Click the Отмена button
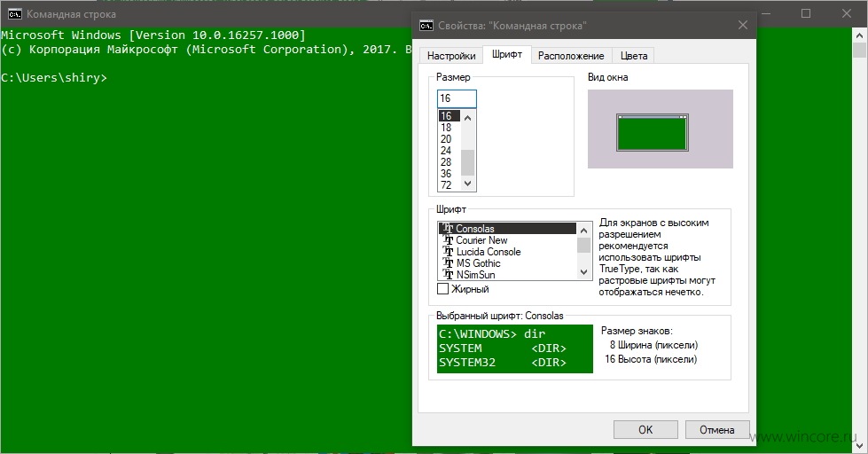The height and width of the screenshot is (454, 868). 717,430
